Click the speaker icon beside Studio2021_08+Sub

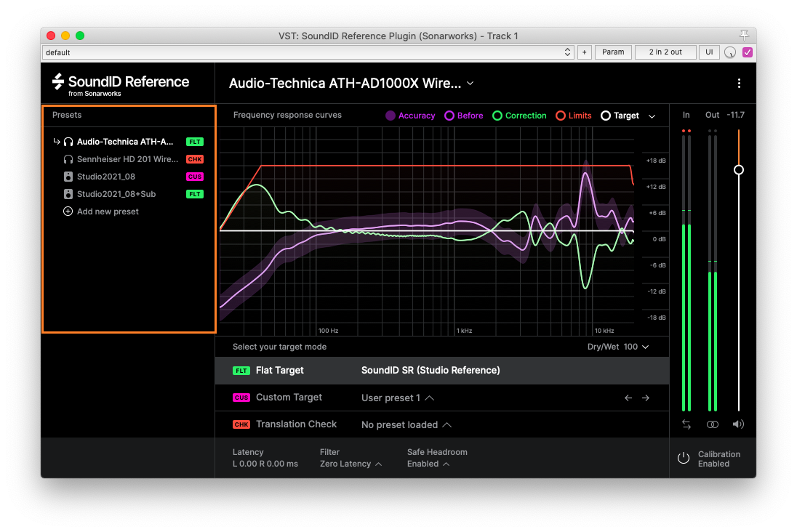pyautogui.click(x=68, y=194)
